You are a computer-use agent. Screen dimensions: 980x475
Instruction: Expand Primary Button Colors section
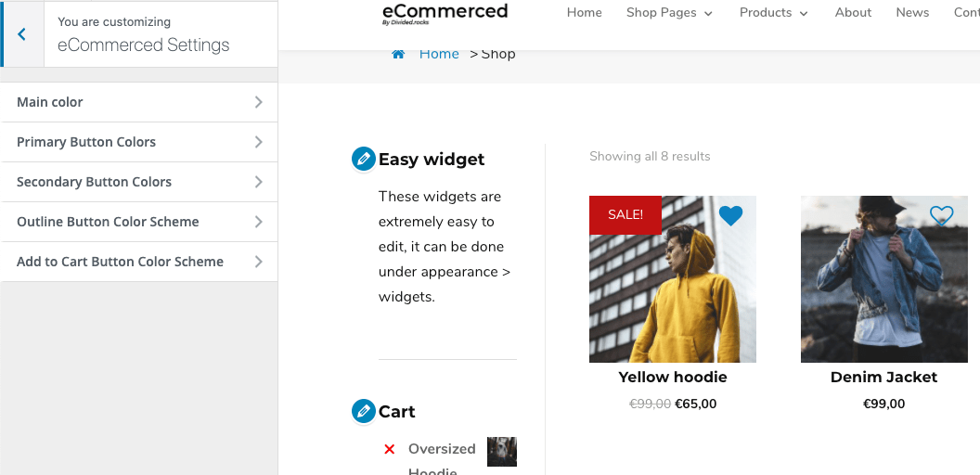coord(139,142)
